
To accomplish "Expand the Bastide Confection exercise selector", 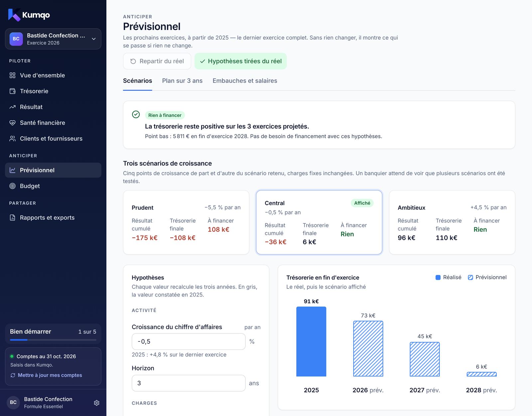I will [53, 39].
